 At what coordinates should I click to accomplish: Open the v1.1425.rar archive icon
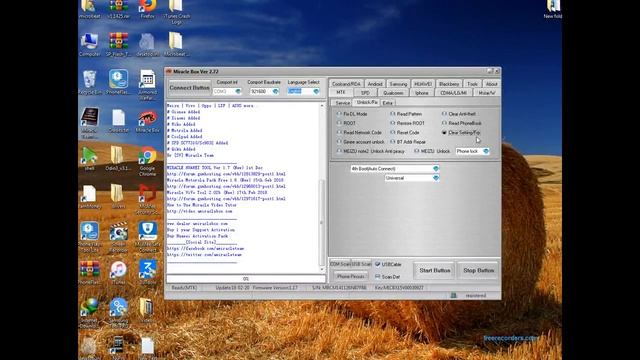click(x=118, y=9)
